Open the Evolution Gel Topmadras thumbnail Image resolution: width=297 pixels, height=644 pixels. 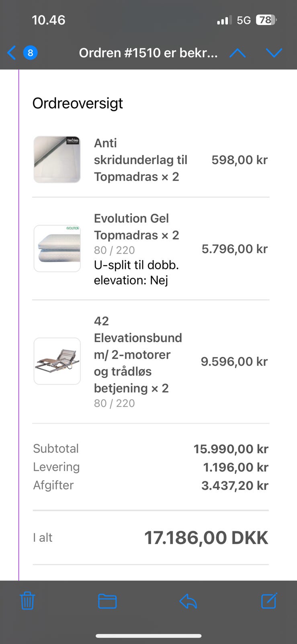(57, 248)
